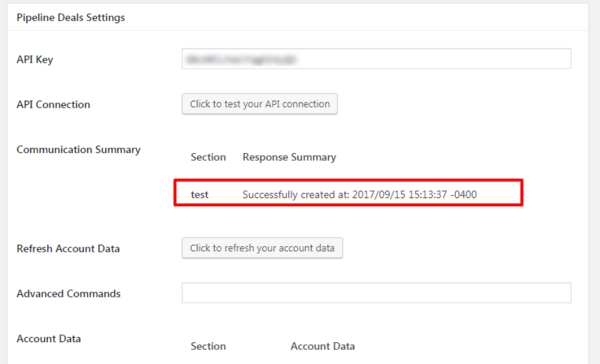Click the Pipeline Deals Settings heading
600x364 pixels.
pyautogui.click(x=71, y=17)
